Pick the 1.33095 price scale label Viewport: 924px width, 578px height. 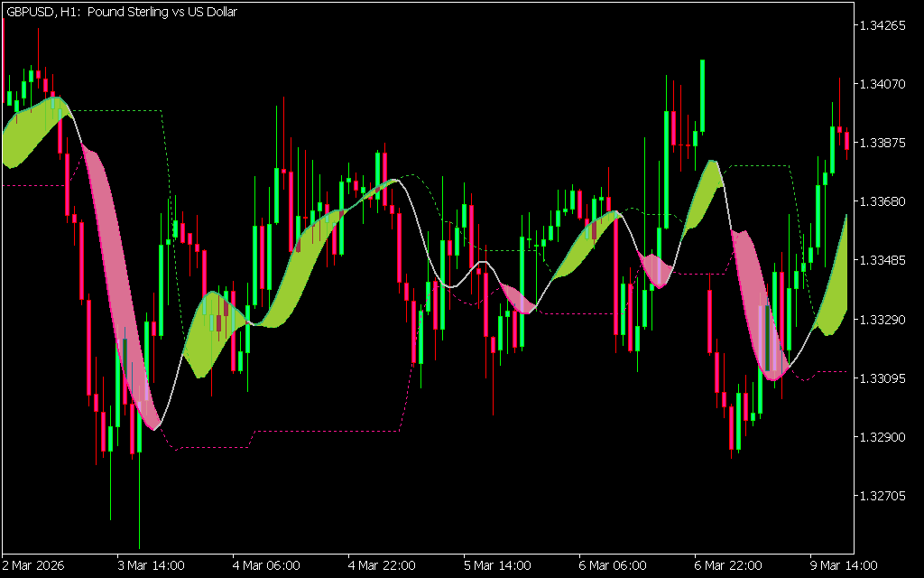(x=883, y=378)
